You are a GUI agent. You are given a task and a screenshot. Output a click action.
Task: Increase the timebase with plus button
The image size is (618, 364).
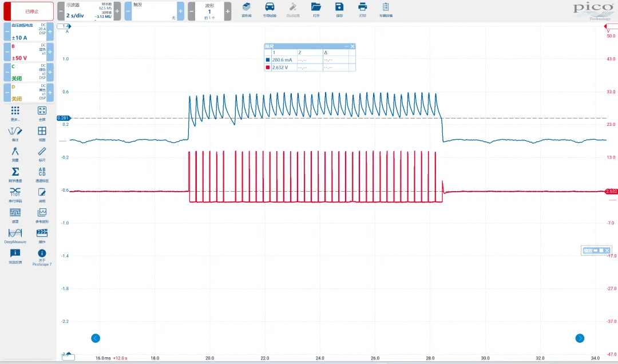point(117,11)
